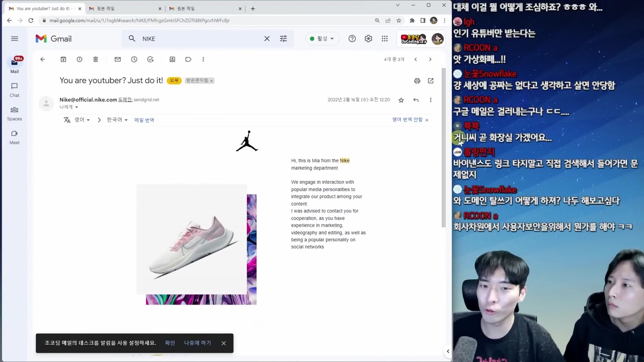This screenshot has width=644, height=362.
Task: Click 영어 번역 안함 link
Action: [x=407, y=120]
